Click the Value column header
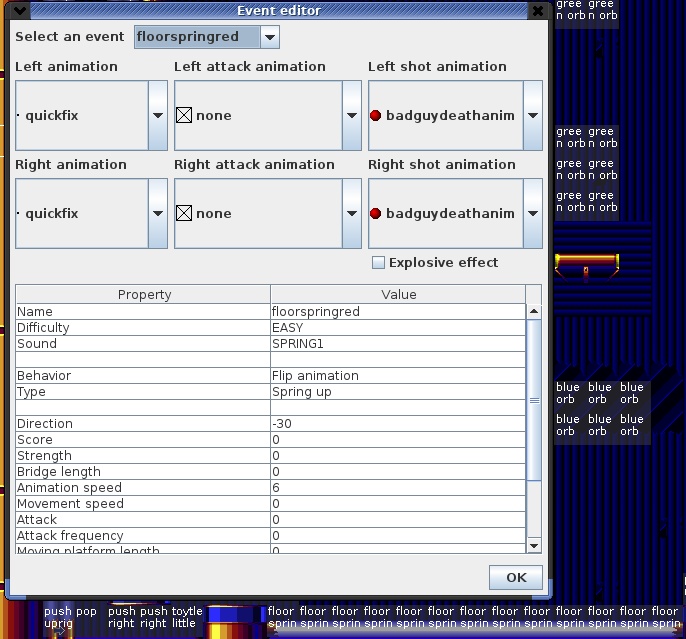This screenshot has width=686, height=639. (398, 294)
